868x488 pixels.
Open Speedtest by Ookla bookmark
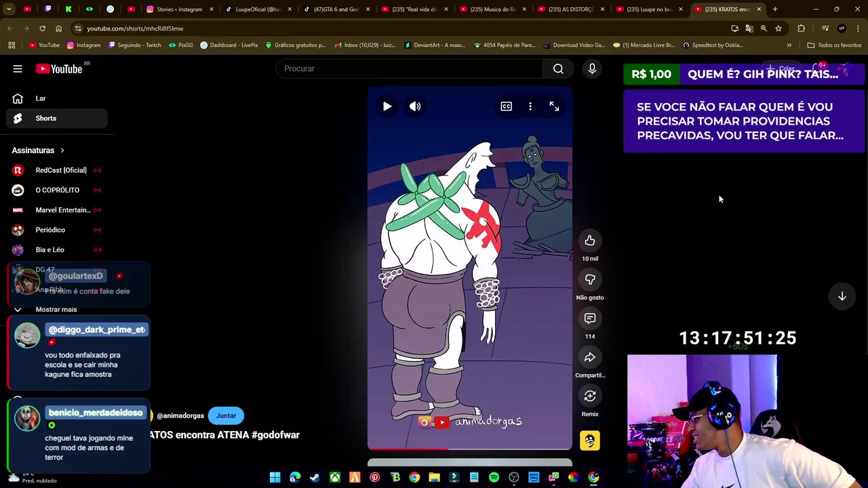point(713,45)
